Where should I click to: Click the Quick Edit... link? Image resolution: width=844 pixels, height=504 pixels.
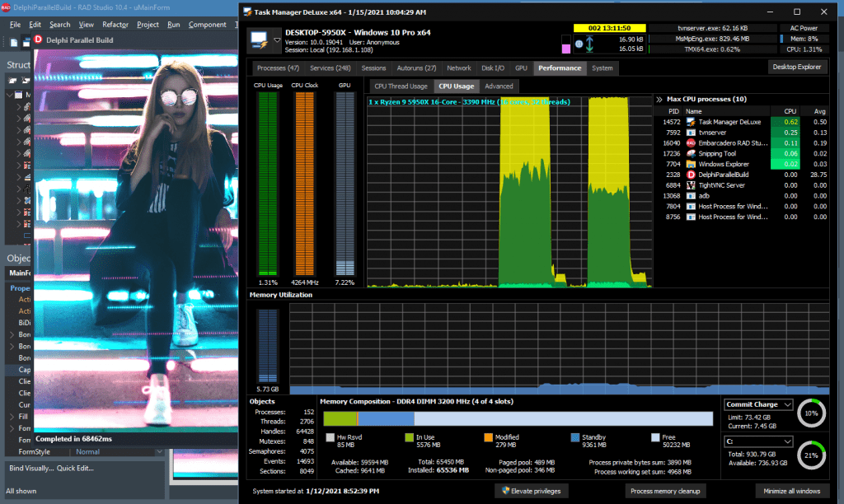[x=75, y=469]
